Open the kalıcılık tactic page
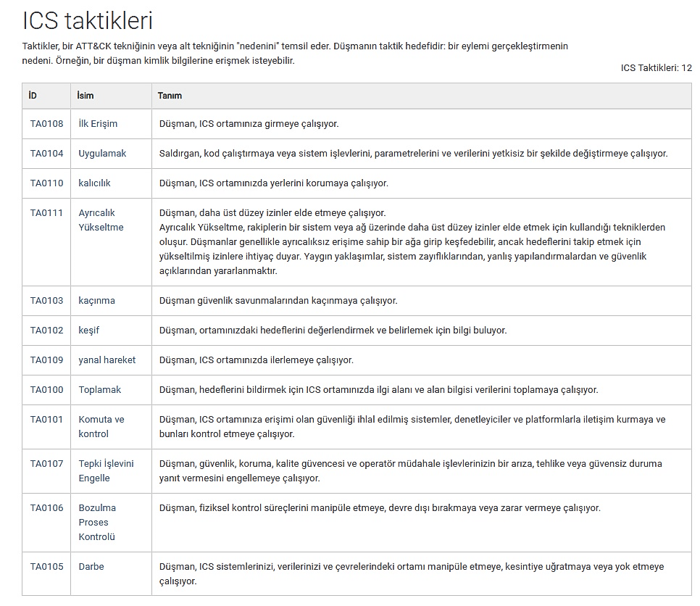Viewport: 700px width, 606px height. coord(94,183)
